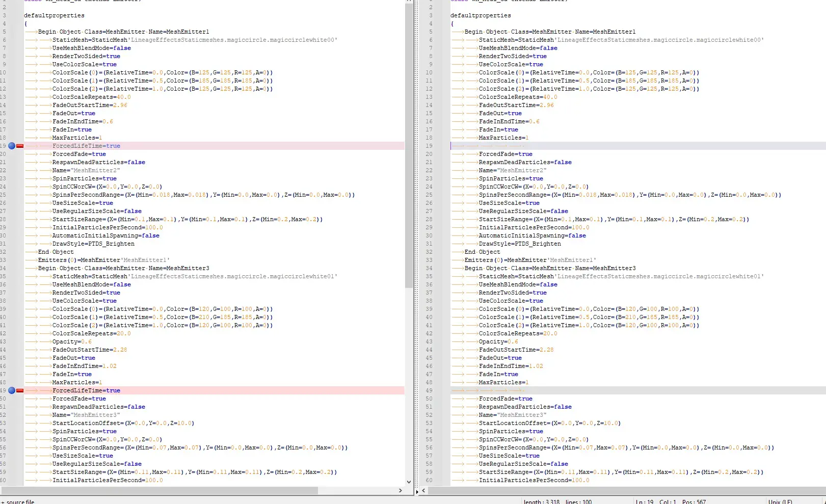
Task: Click 'FadeInEndTime=1.02' in right pane
Action: click(511, 366)
